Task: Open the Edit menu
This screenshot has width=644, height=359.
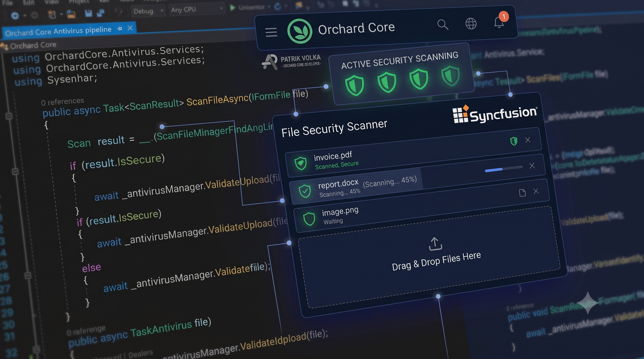Action: coord(29,3)
